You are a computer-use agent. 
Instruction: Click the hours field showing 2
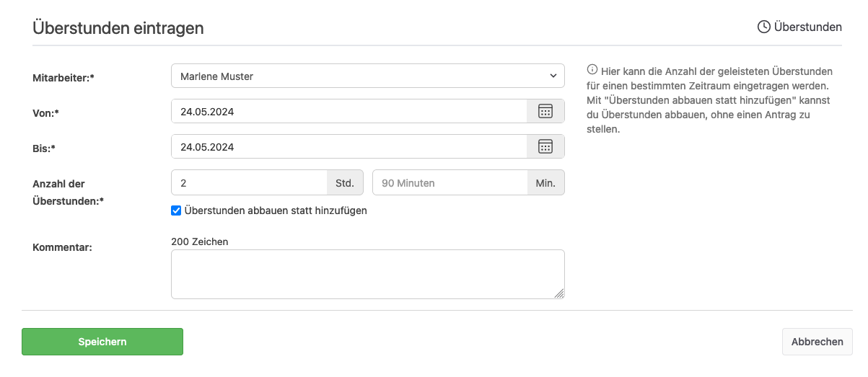click(249, 183)
